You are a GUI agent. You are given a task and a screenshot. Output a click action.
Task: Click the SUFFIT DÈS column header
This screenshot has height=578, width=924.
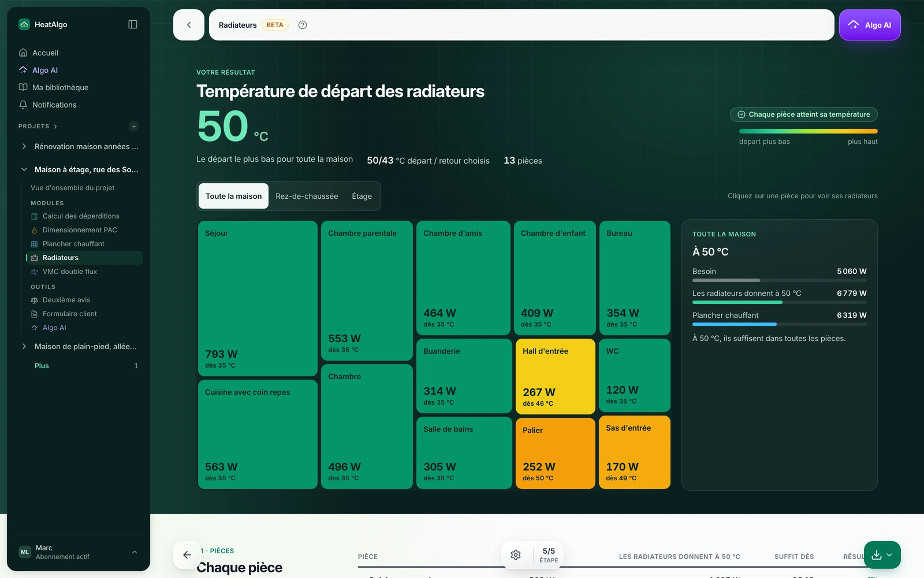794,557
